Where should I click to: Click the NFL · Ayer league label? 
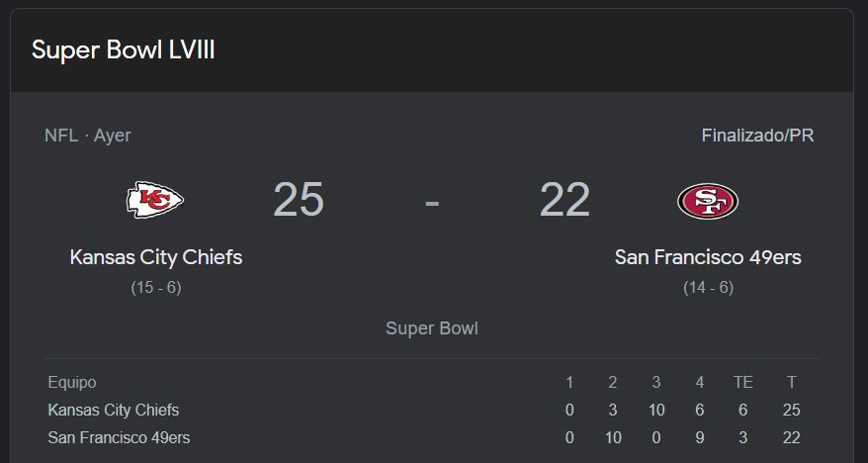click(88, 136)
